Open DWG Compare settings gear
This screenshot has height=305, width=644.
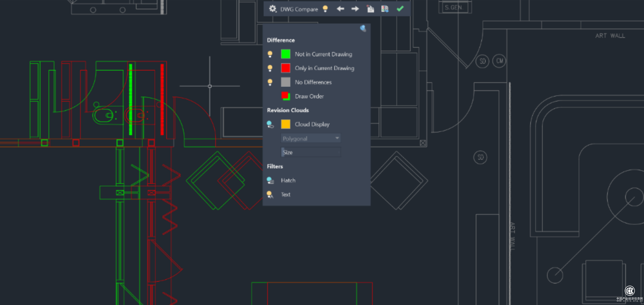[x=272, y=9]
